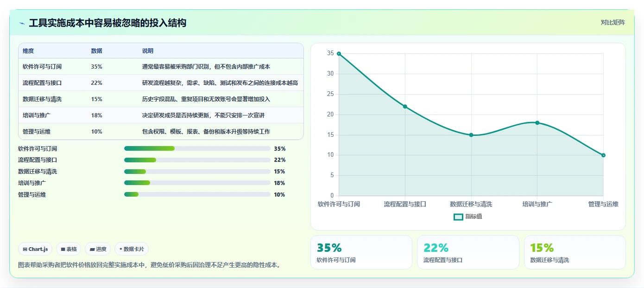Click the 35% label beside the top progress bar

[280, 149]
